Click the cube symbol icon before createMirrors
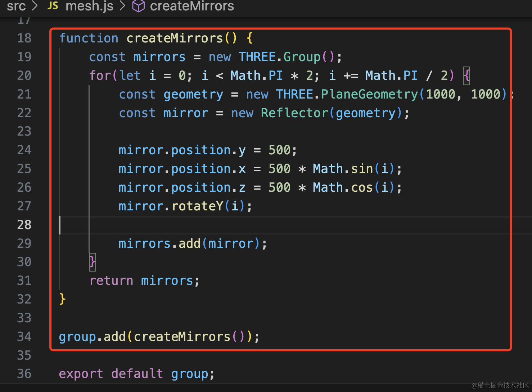The height and width of the screenshot is (392, 532). click(139, 6)
